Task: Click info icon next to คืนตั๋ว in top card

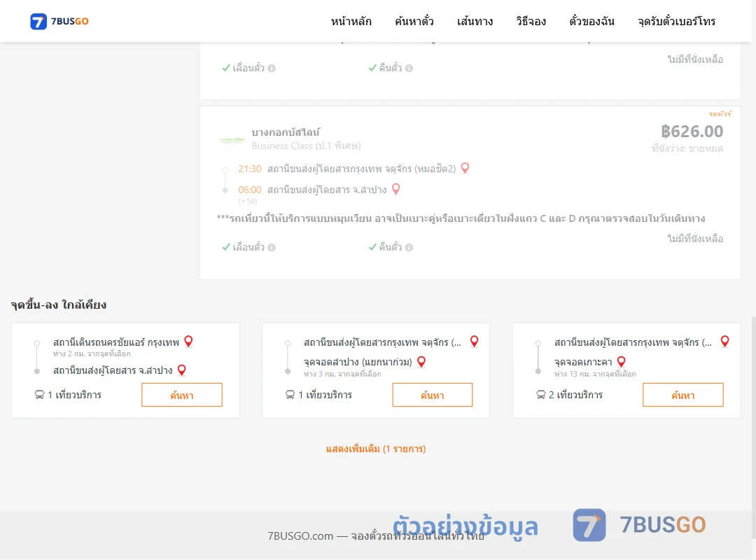Action: click(409, 68)
